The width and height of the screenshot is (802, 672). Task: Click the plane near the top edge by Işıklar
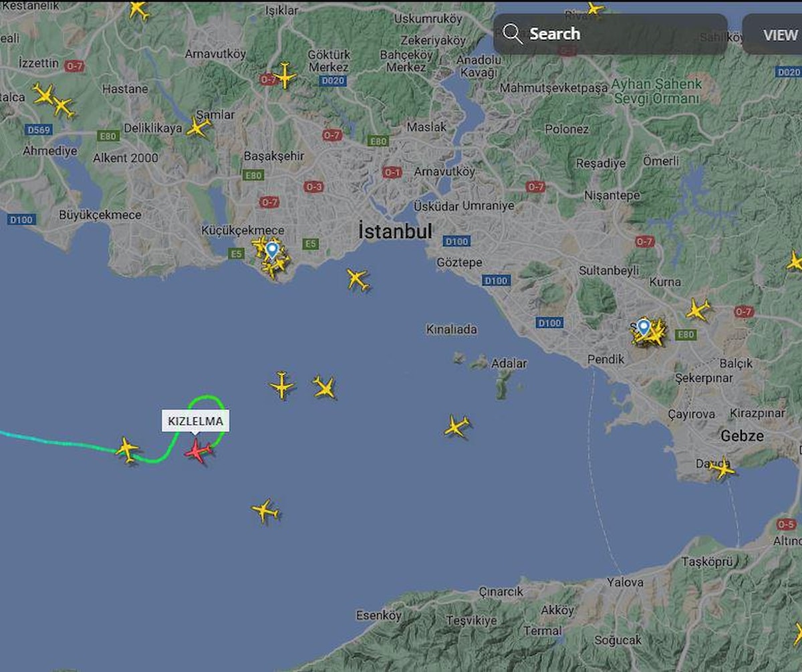pos(138,9)
